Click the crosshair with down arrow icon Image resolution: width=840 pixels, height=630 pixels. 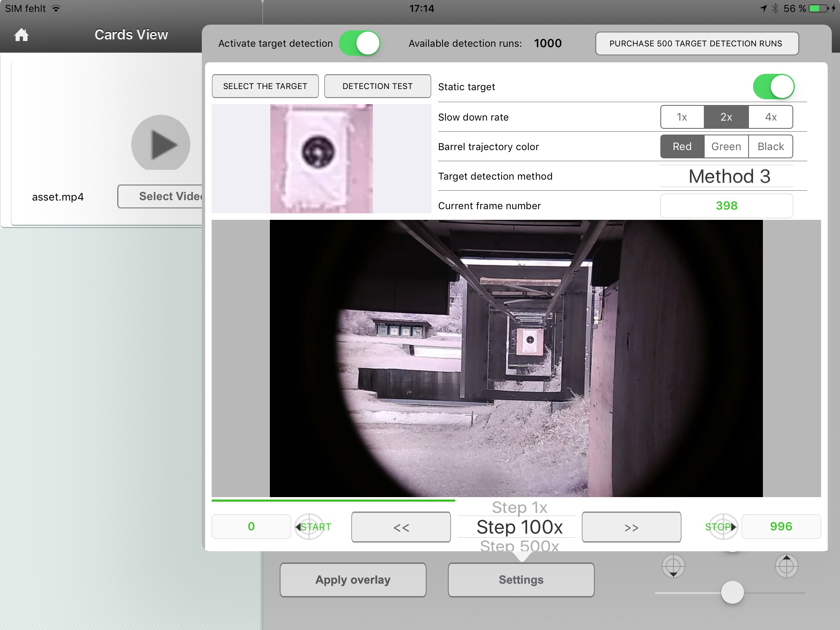click(x=673, y=566)
